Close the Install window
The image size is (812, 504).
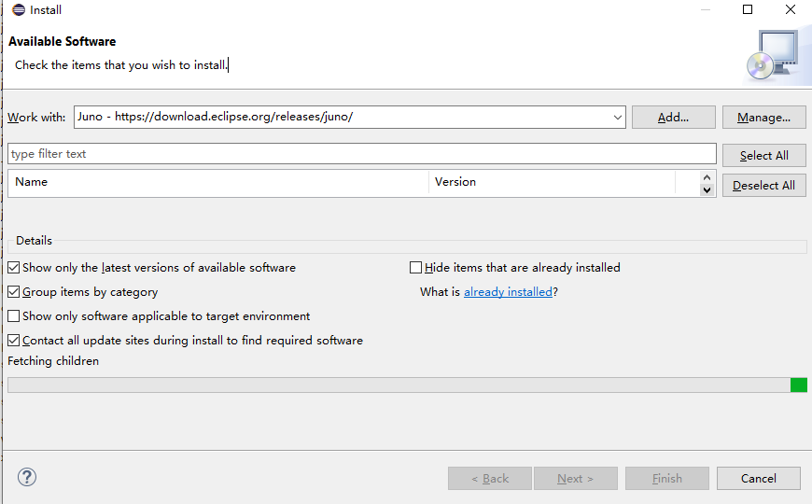(x=791, y=9)
